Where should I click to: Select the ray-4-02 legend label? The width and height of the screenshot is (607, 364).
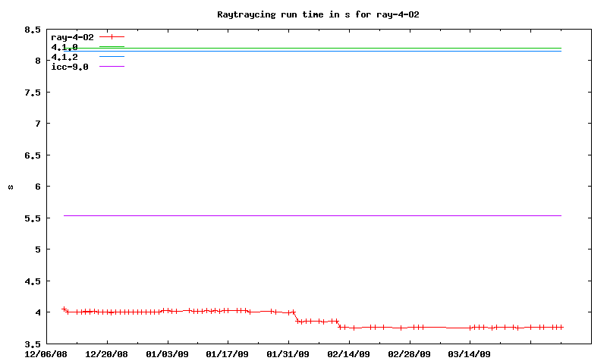click(x=72, y=36)
